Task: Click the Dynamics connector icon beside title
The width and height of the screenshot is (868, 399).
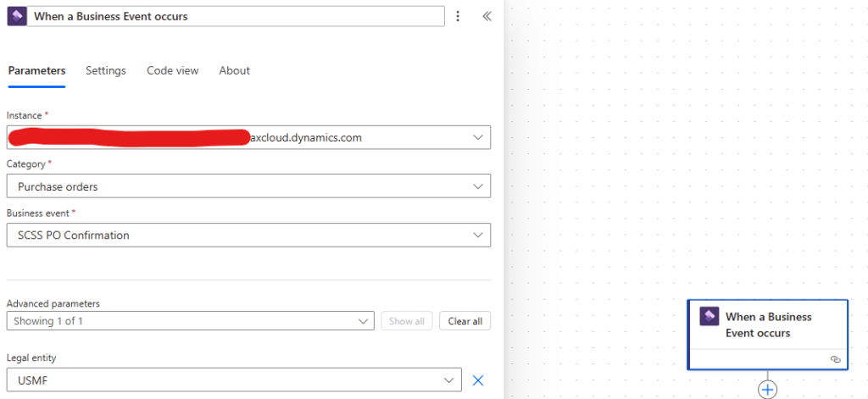Action: [16, 17]
